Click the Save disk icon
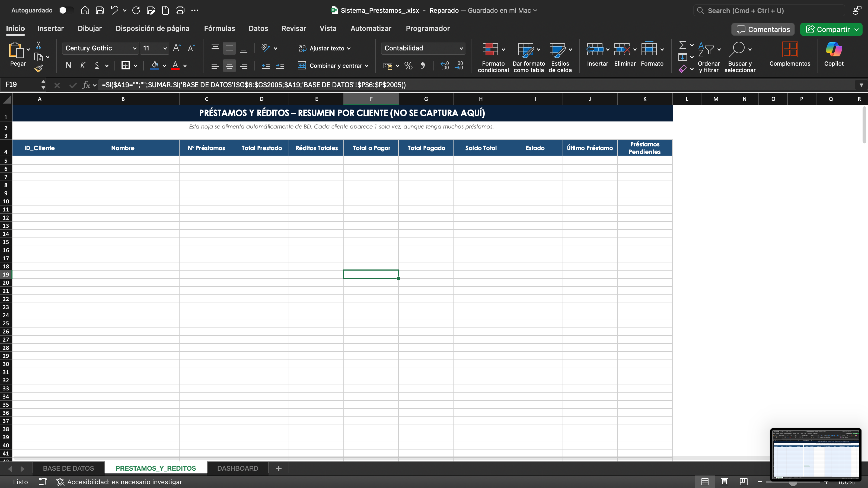Screen dimensions: 868x488 click(x=100, y=11)
